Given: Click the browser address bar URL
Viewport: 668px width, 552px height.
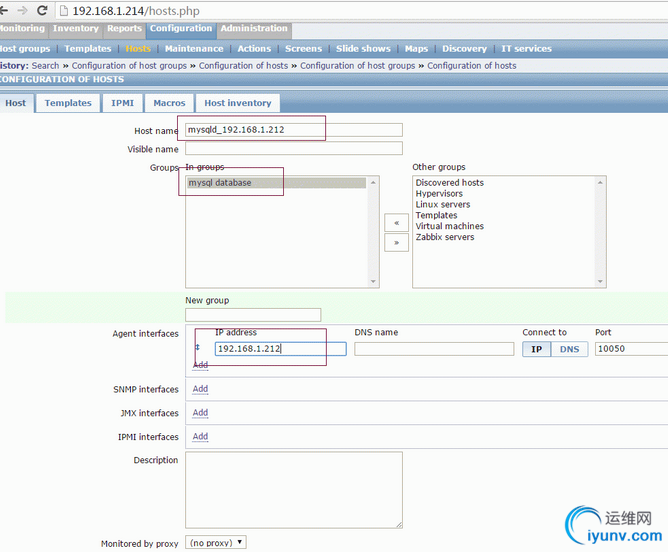Looking at the screenshot, I should pyautogui.click(x=136, y=11).
